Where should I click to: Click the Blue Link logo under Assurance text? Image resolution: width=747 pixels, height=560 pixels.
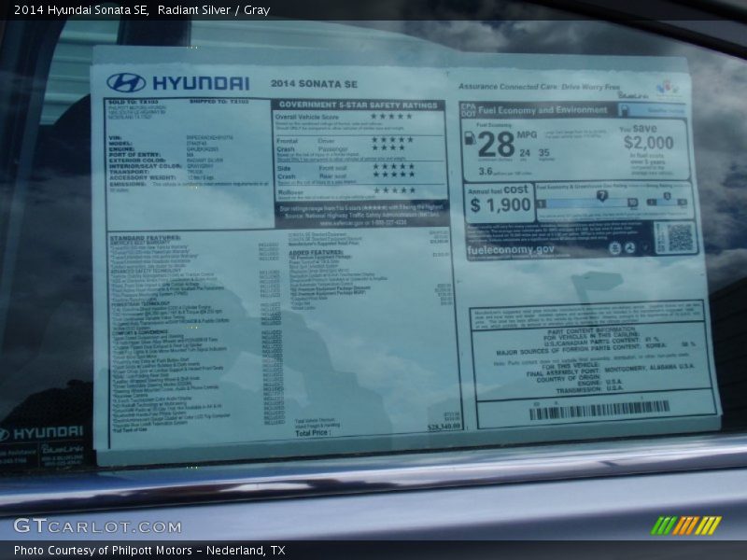pos(634,95)
